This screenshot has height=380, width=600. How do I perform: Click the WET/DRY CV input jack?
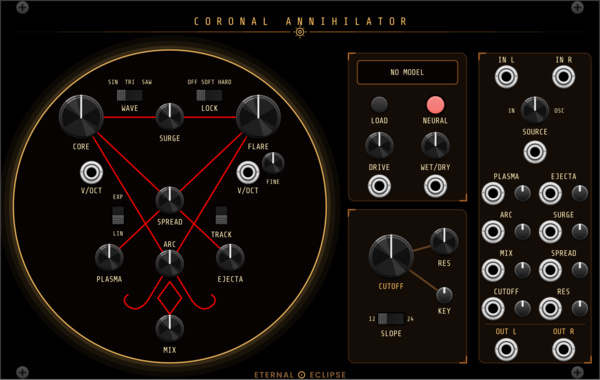click(435, 186)
